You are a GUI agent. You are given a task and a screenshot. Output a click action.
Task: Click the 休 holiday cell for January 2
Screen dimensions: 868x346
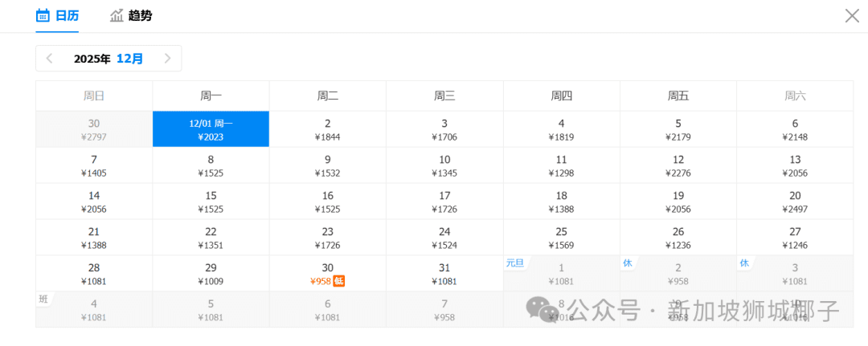pyautogui.click(x=678, y=274)
